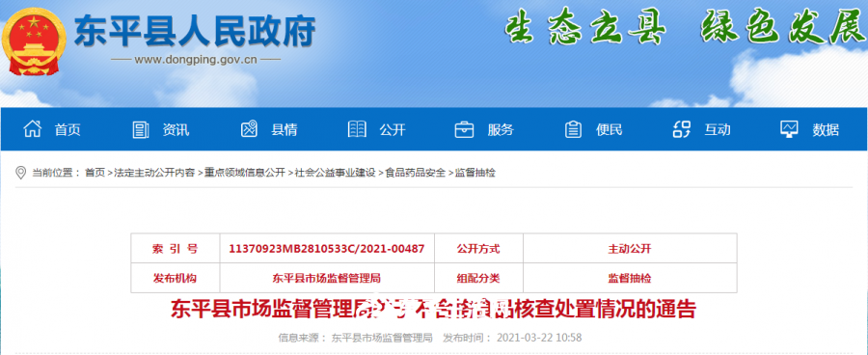The height and width of the screenshot is (355, 868).
Task: Open 社会公益事业建设 breadcrumb link
Action: (335, 173)
